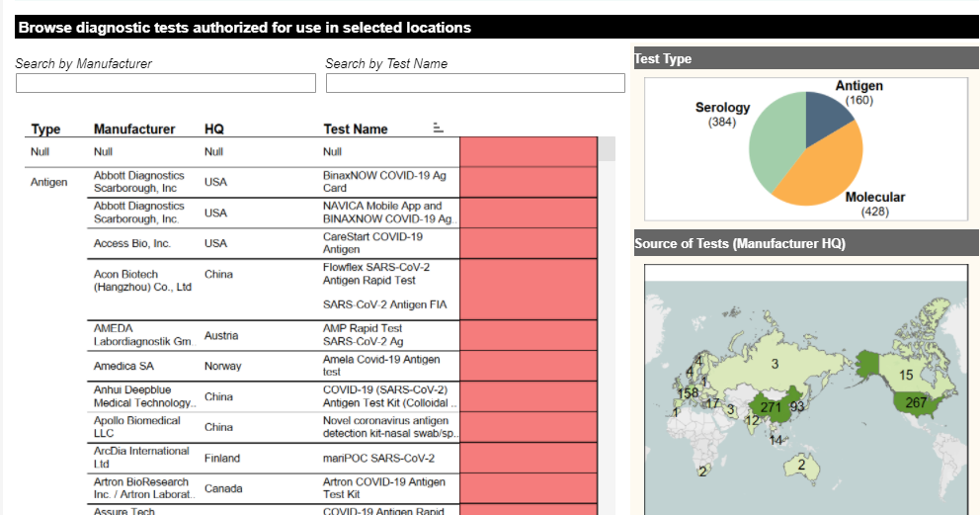Click Russia labeled 3 on the map
Image resolution: width=980 pixels, height=515 pixels.
click(775, 364)
